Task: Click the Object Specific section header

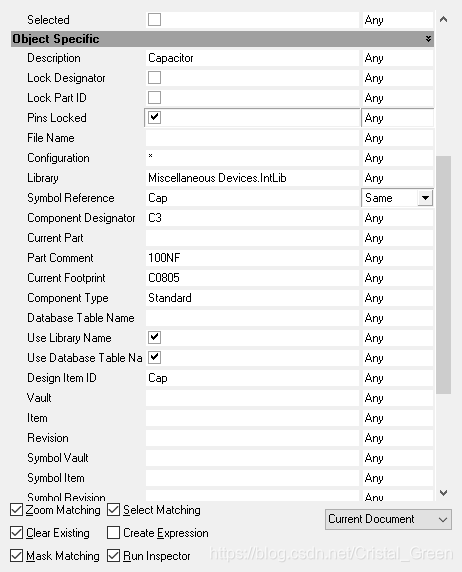Action: 222,39
